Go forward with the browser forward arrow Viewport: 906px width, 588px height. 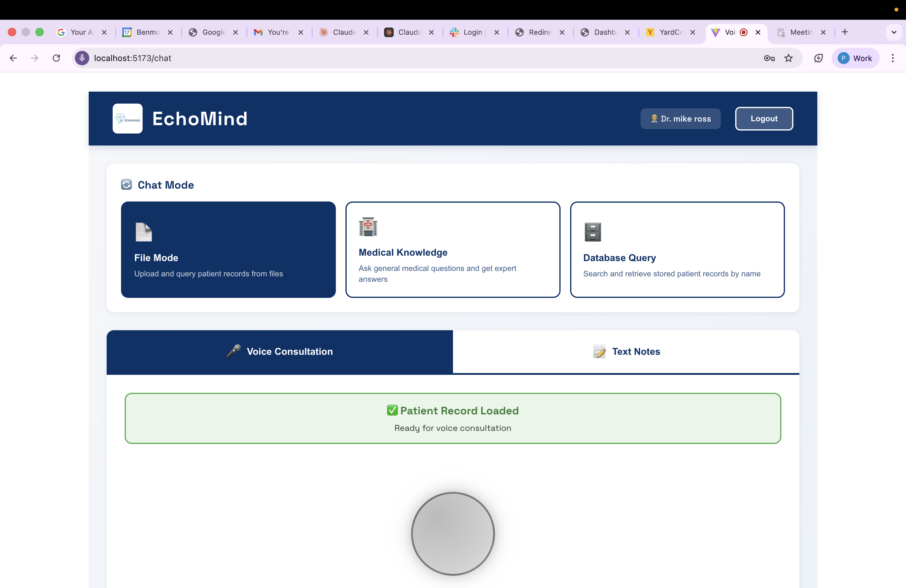35,58
